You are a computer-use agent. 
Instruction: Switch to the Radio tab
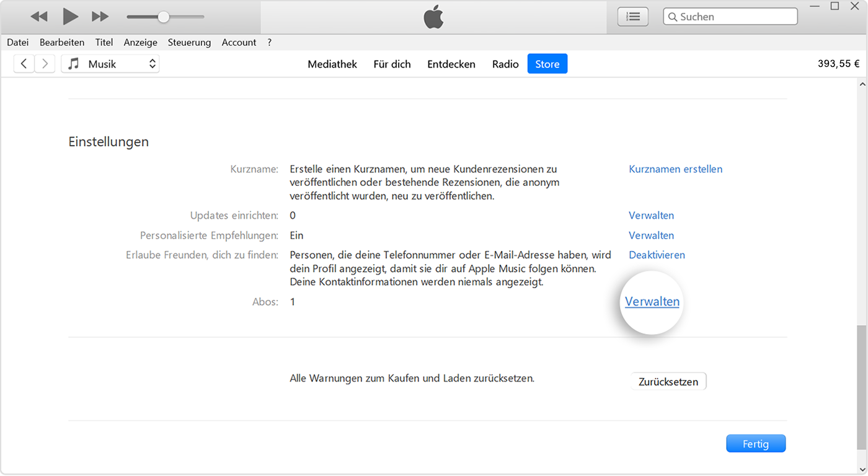coord(505,63)
